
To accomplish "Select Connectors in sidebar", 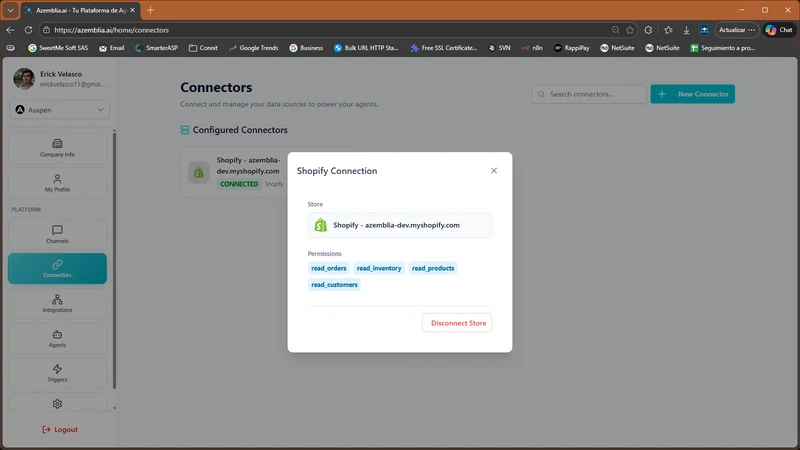I will pos(57,268).
